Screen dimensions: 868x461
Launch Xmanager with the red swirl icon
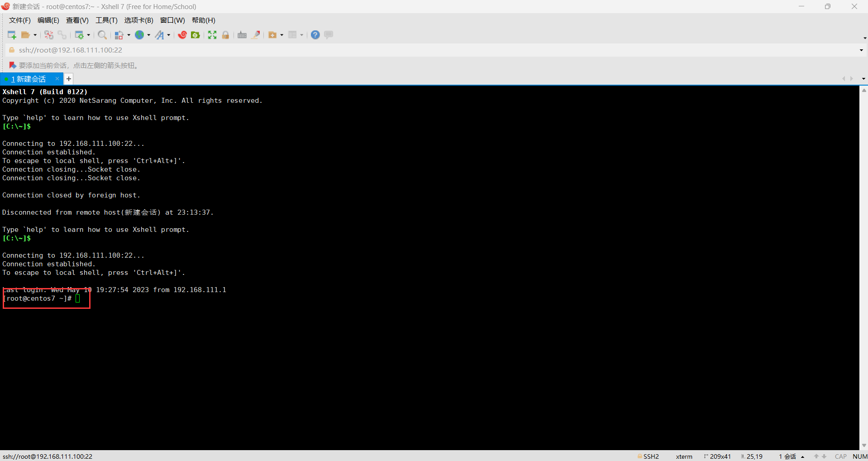click(x=182, y=35)
